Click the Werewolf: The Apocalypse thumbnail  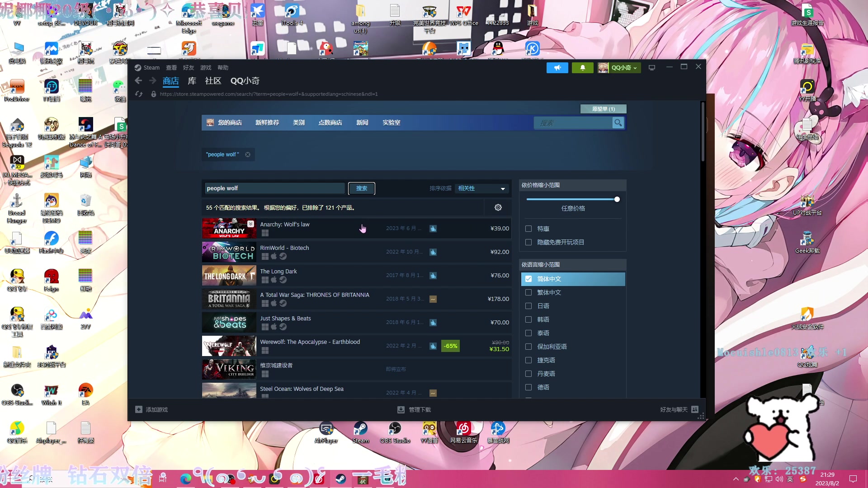pyautogui.click(x=229, y=346)
